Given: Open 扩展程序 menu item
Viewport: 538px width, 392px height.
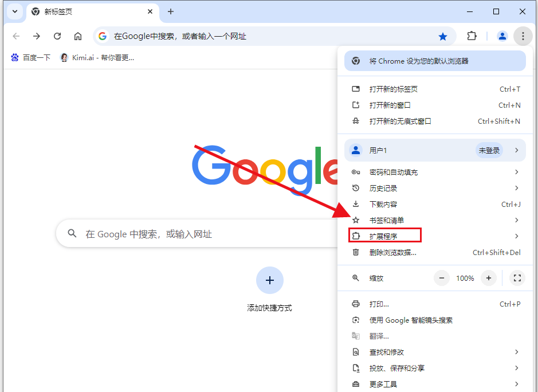Looking at the screenshot, I should pyautogui.click(x=435, y=236).
